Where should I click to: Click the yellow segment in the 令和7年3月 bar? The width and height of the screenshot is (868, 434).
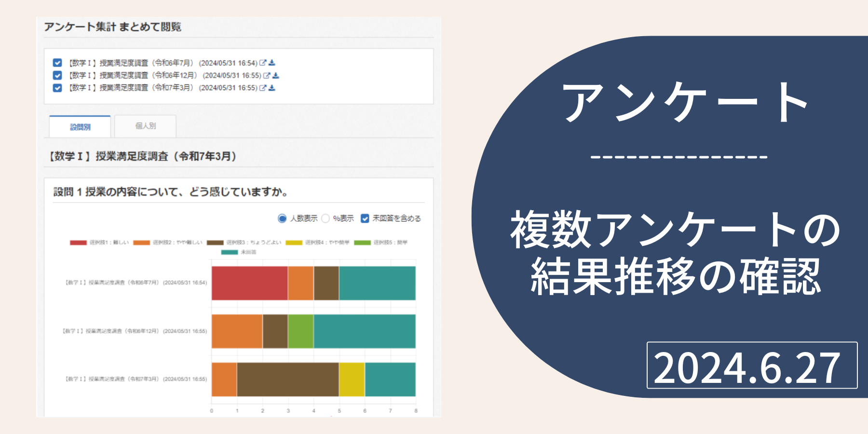[x=352, y=380]
